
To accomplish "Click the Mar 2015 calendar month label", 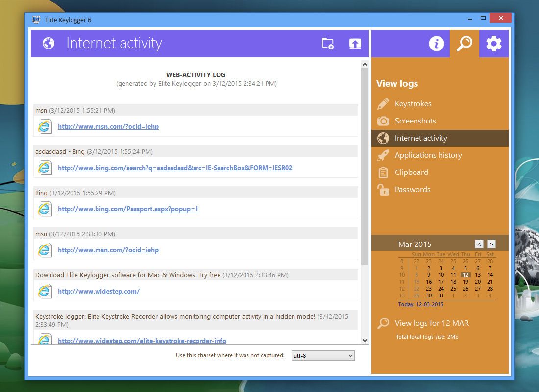I will [415, 244].
